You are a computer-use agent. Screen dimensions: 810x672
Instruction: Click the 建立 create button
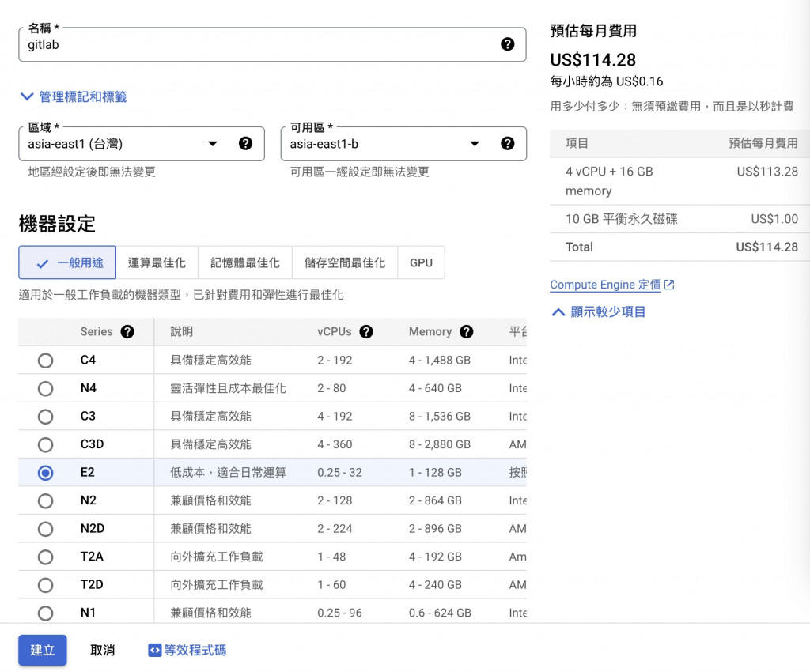tap(43, 651)
